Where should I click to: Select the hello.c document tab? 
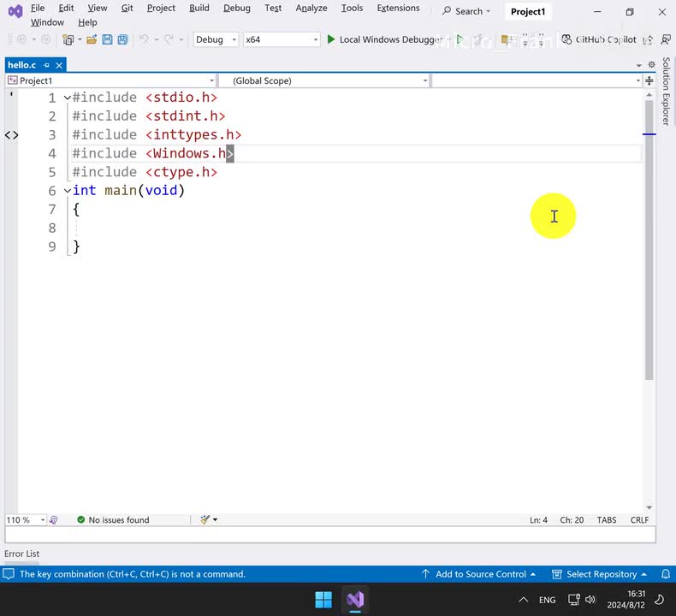click(21, 65)
